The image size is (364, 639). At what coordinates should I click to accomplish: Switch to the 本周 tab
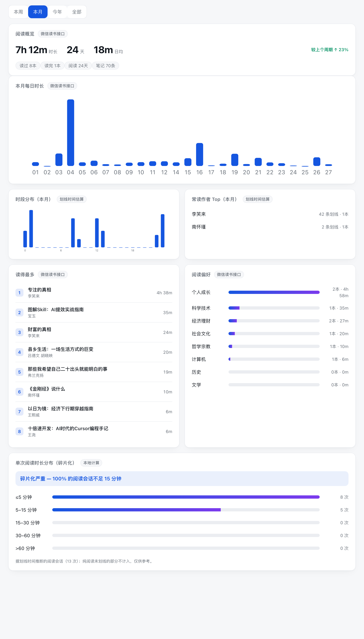(18, 12)
